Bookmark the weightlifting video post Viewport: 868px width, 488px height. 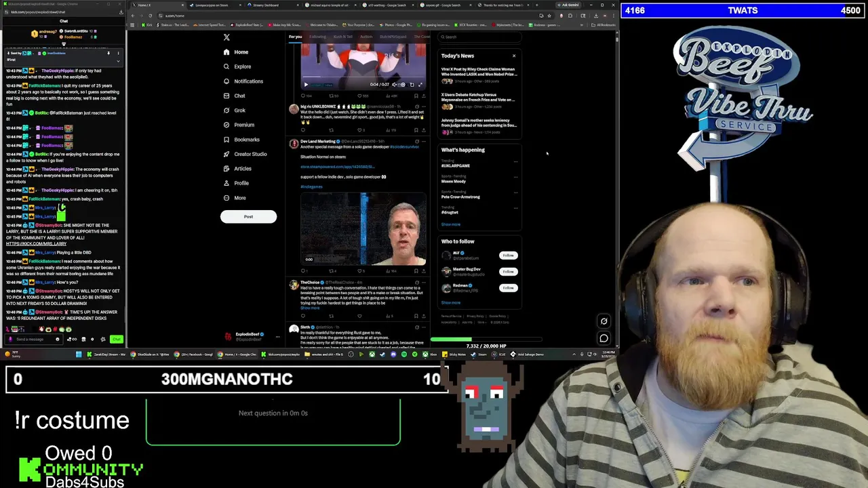click(x=416, y=96)
